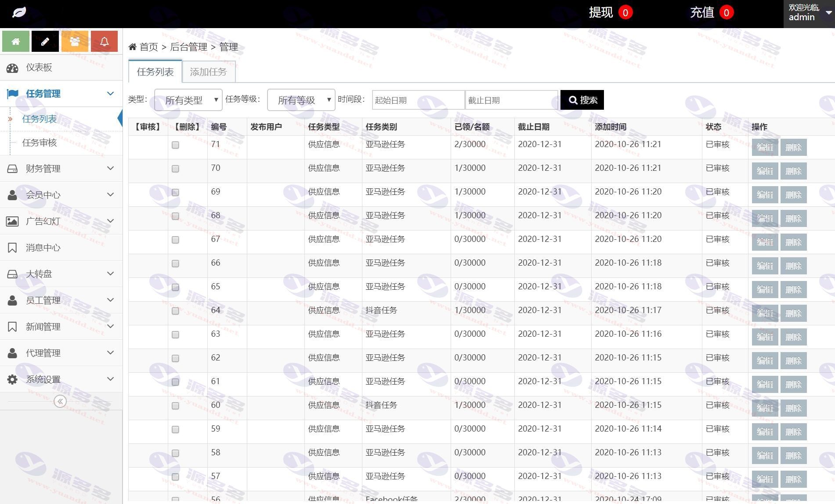
Task: Open 任务列表 in the sidebar submenu
Action: coord(40,119)
